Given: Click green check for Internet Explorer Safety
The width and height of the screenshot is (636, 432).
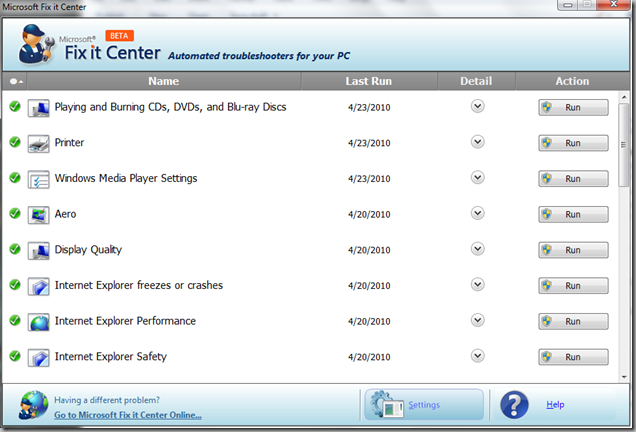Looking at the screenshot, I should click(15, 356).
